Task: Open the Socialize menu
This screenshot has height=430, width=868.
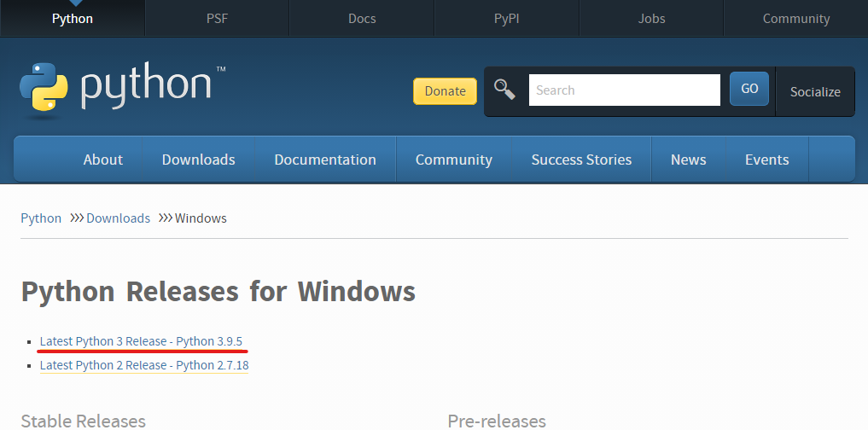Action: tap(815, 92)
